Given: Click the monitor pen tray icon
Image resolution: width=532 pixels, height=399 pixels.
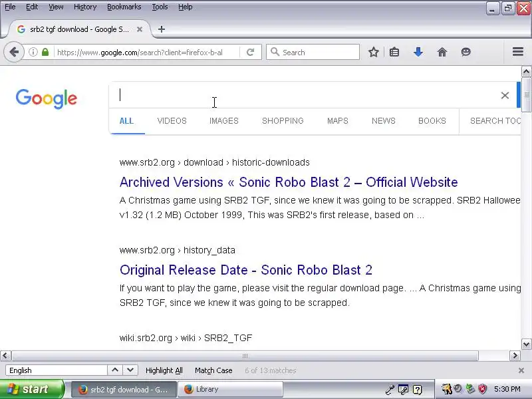Looking at the screenshot, I should click(404, 390).
